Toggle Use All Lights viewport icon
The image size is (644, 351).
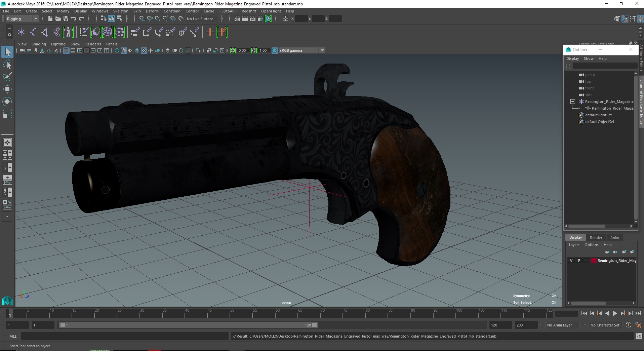tap(151, 50)
